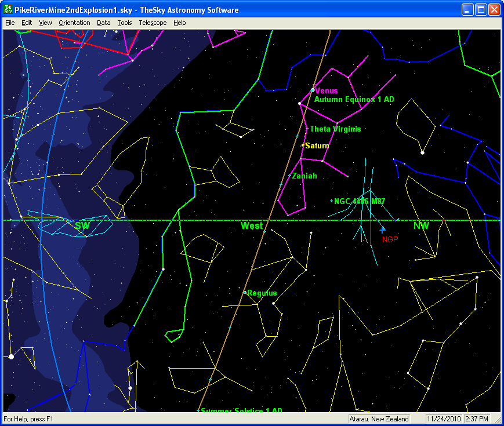
Task: Click the Regulus star dot
Action: 245,292
